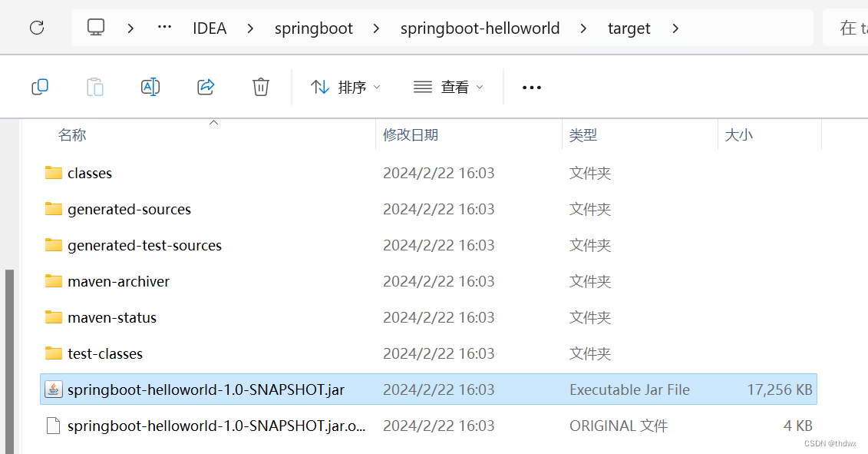Viewport: 868px width, 454px height.
Task: Click the blank file icon of jar.original
Action: click(x=53, y=426)
